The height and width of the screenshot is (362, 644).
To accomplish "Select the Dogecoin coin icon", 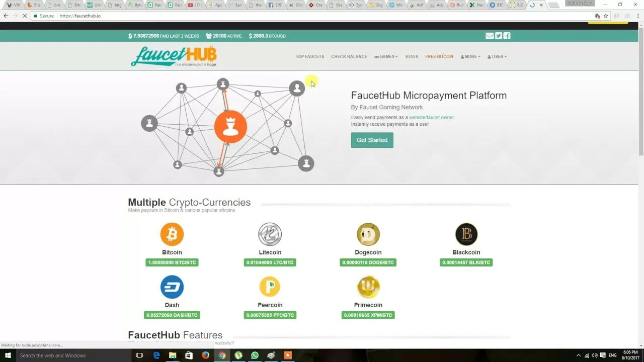I will tap(368, 234).
